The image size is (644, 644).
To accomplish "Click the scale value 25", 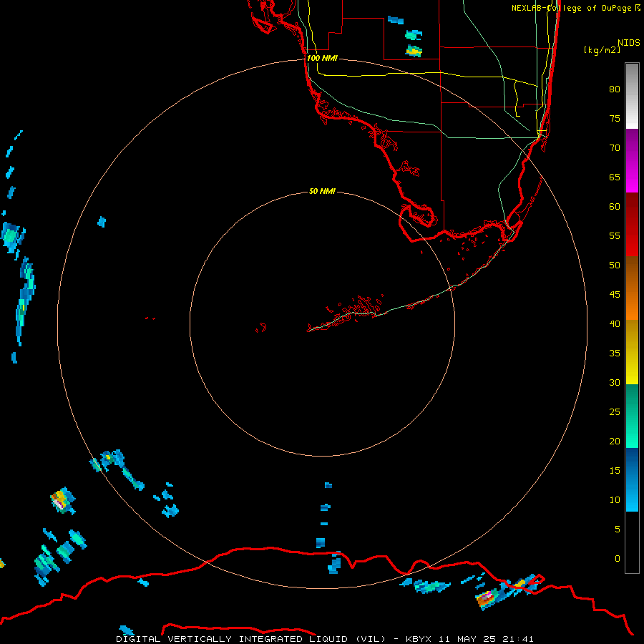I will (x=615, y=412).
